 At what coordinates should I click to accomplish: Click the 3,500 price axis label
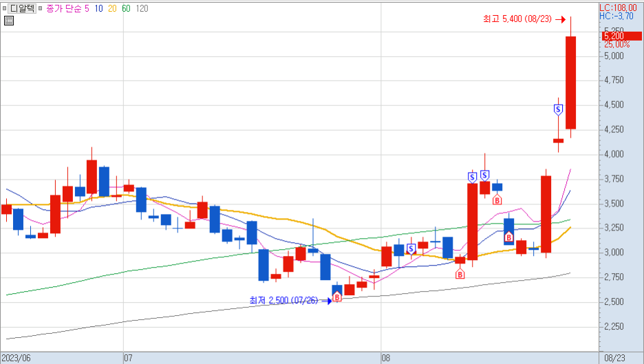614,204
